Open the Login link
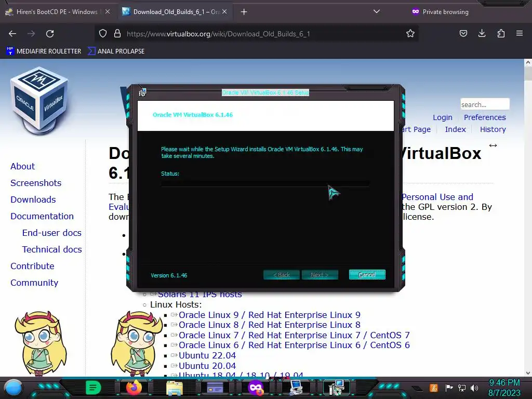This screenshot has width=532, height=399. (443, 117)
